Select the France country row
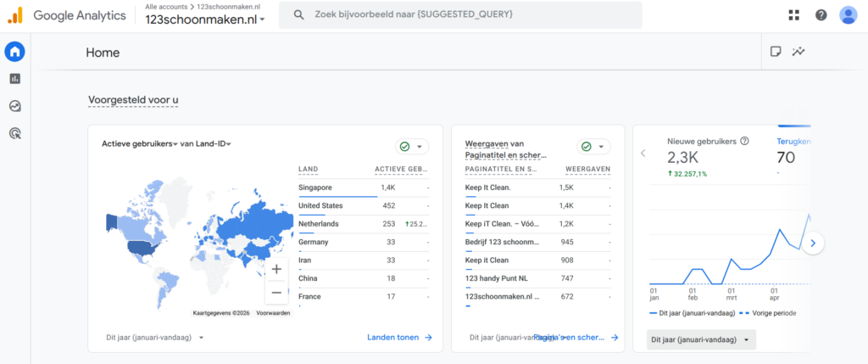This screenshot has height=364, width=868. pos(363,297)
